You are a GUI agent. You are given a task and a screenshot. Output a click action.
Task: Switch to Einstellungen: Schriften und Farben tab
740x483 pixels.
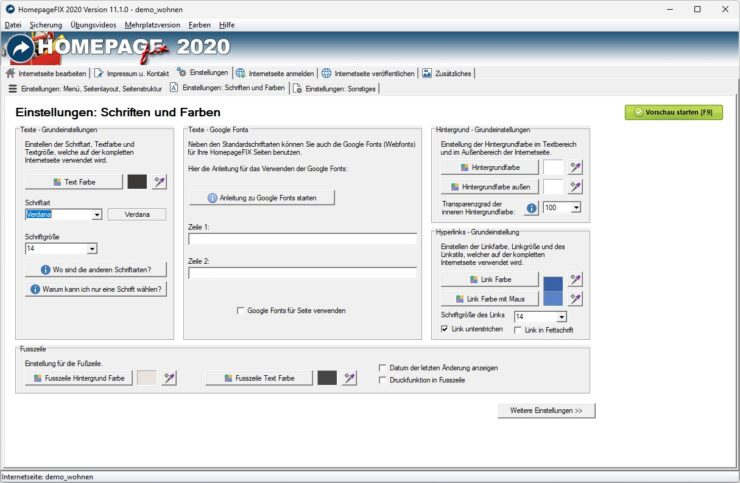(227, 87)
